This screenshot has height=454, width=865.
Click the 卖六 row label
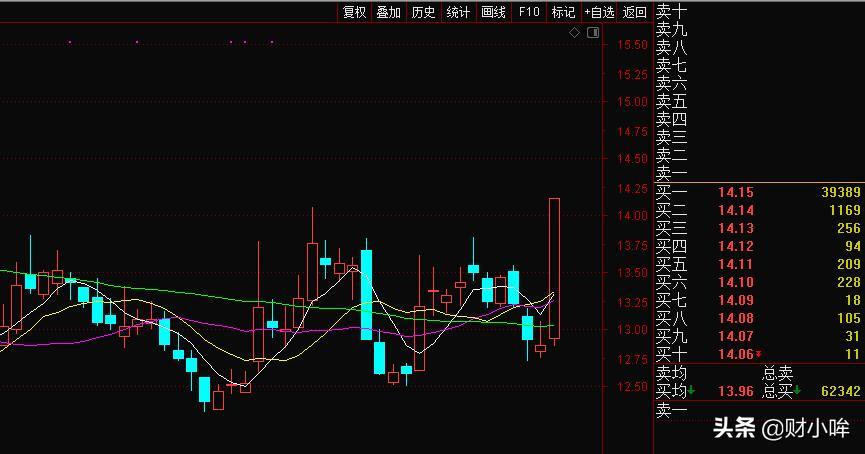[x=671, y=84]
